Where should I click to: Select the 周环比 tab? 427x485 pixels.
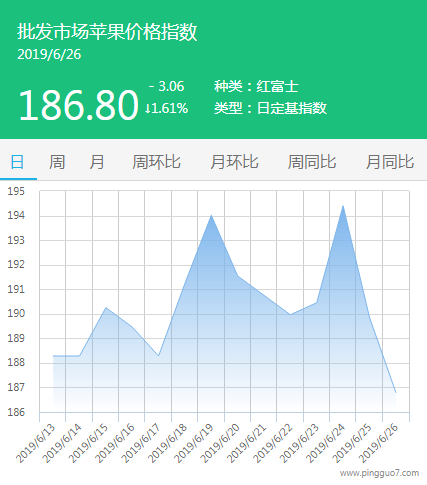(x=156, y=162)
